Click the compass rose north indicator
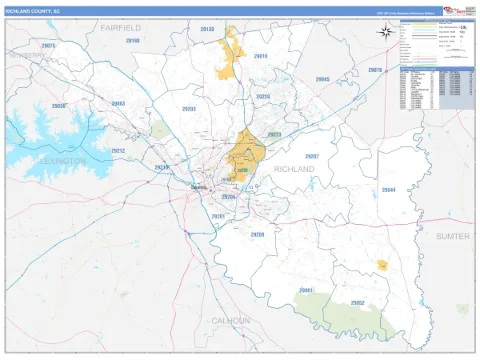Image resolution: width=480 pixels, height=360 pixels. click(386, 32)
